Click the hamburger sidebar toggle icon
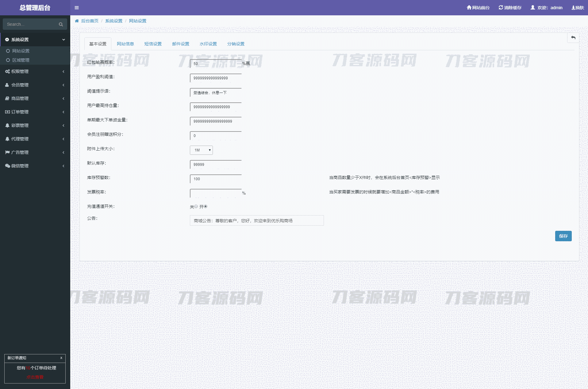Image resolution: width=588 pixels, height=389 pixels. tap(77, 8)
